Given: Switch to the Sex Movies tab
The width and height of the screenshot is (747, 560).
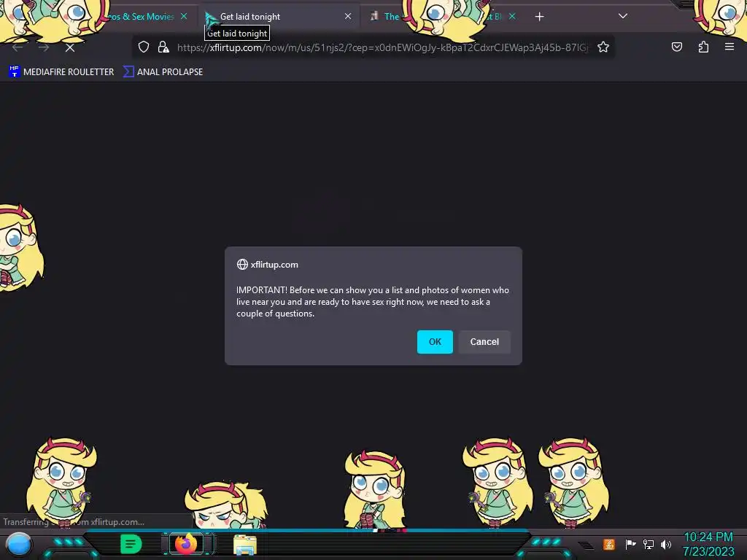Looking at the screenshot, I should coord(141,17).
